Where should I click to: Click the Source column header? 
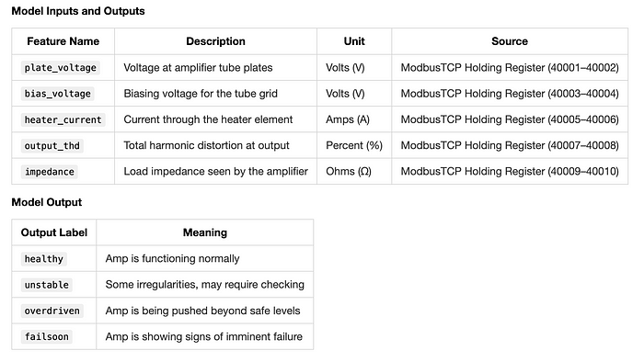[510, 41]
